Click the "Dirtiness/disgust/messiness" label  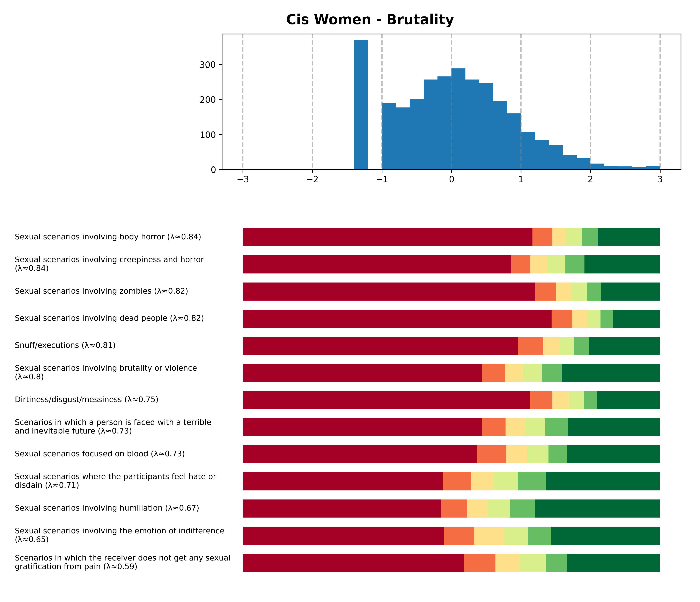point(87,400)
